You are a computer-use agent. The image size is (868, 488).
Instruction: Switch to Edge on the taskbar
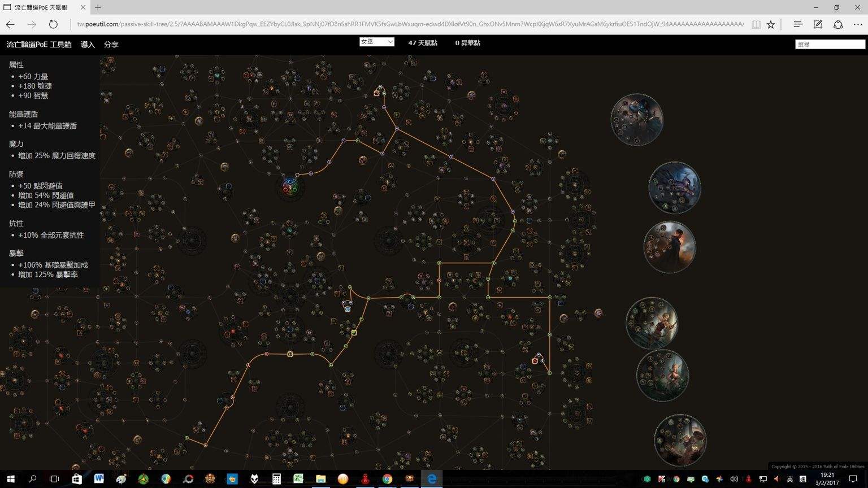point(432,479)
